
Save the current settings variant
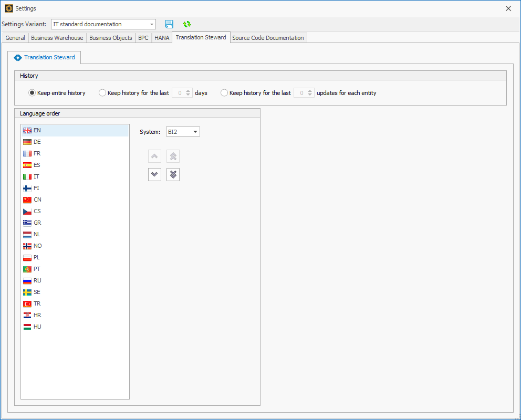(x=169, y=24)
